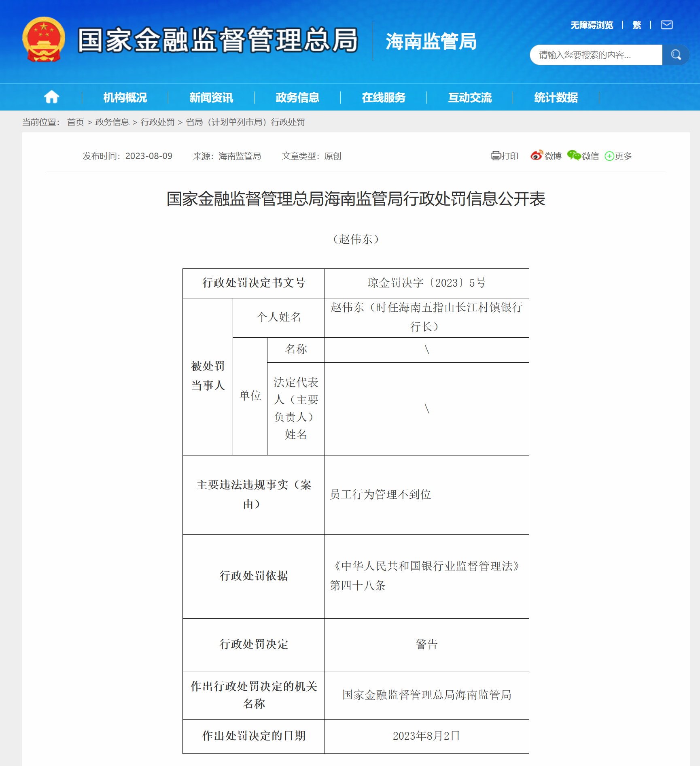
Task: Click 省局（计划单列市局）行政处罚 breadcrumb
Action: tap(246, 122)
